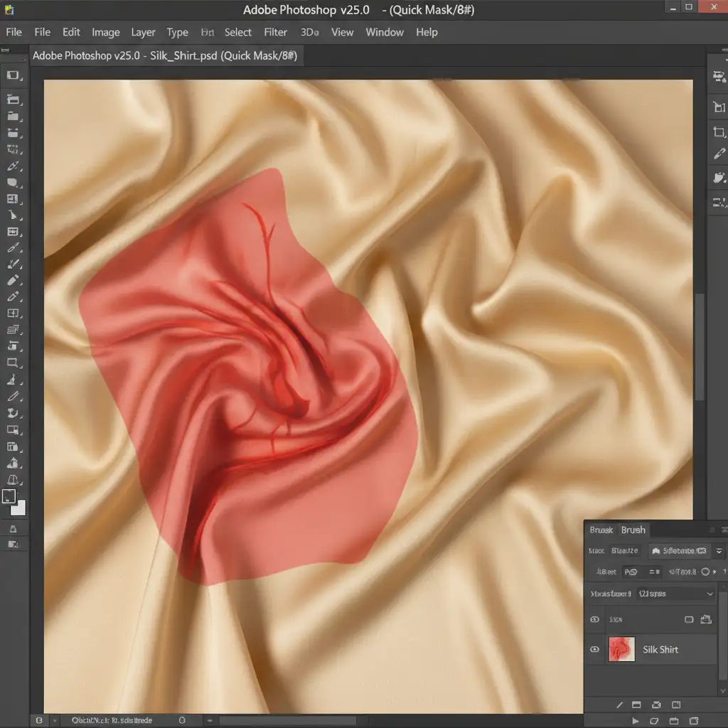Open the Filter menu
This screenshot has height=728, width=728.
[275, 32]
